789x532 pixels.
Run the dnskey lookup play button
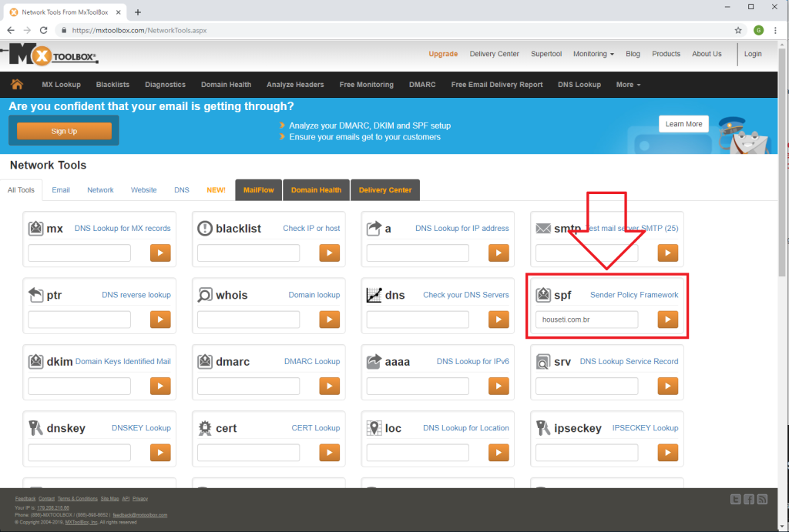click(x=160, y=453)
